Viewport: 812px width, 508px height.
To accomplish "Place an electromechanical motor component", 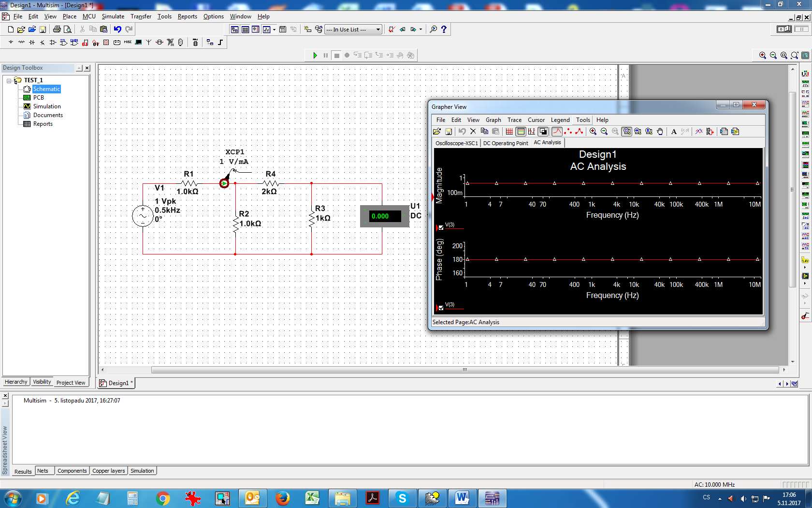I will point(159,43).
